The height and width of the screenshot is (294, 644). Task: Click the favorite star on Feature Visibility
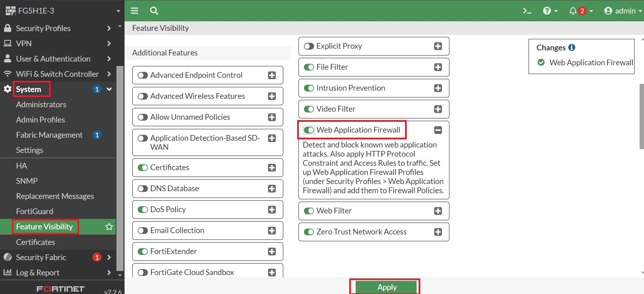(x=109, y=227)
